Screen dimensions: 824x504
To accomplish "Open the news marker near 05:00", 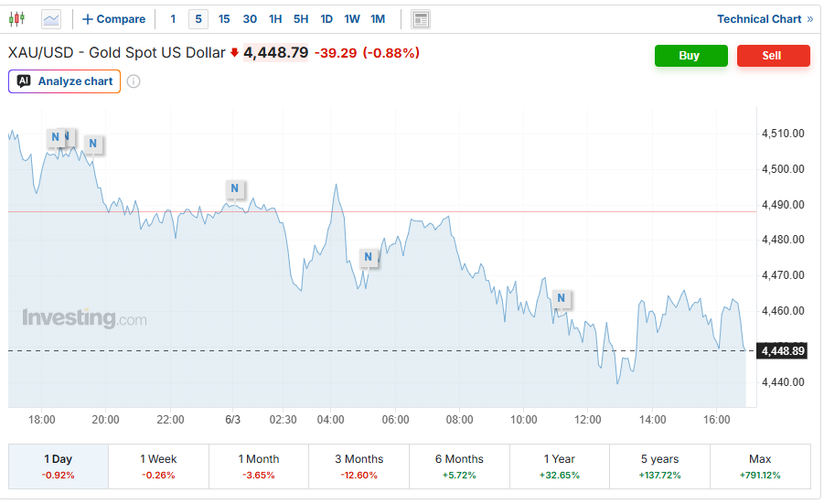I will coord(368,256).
